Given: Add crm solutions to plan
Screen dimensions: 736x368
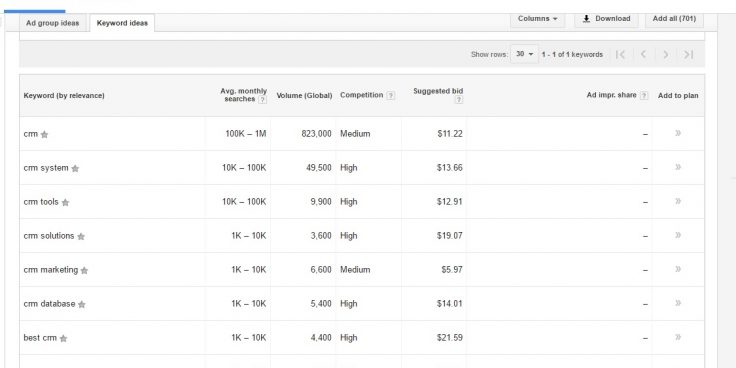Looking at the screenshot, I should (x=678, y=235).
